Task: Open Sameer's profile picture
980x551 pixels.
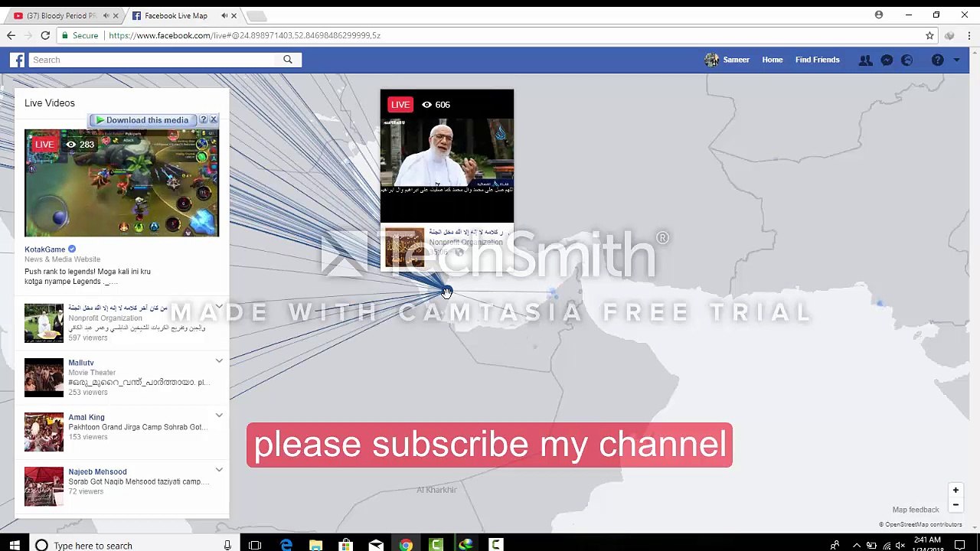Action: click(711, 60)
